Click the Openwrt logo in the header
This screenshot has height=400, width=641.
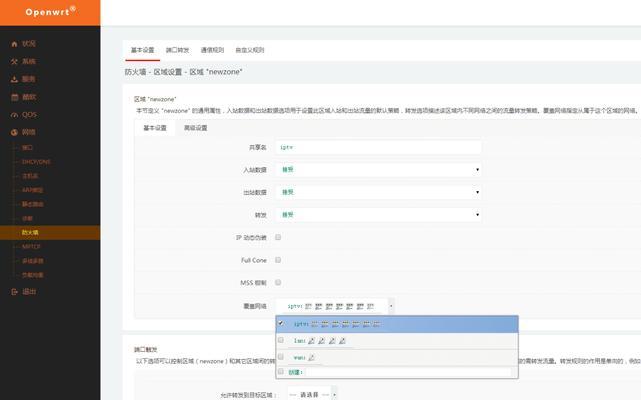pyautogui.click(x=50, y=11)
